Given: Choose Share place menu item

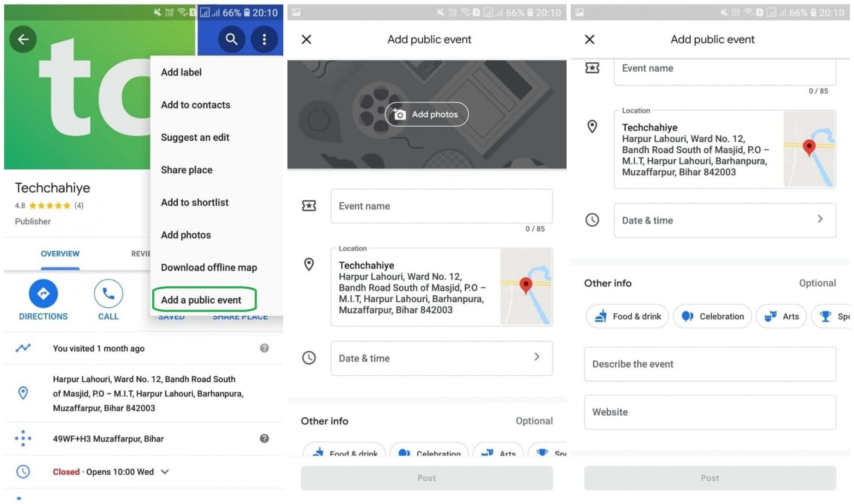Looking at the screenshot, I should pos(186,170).
